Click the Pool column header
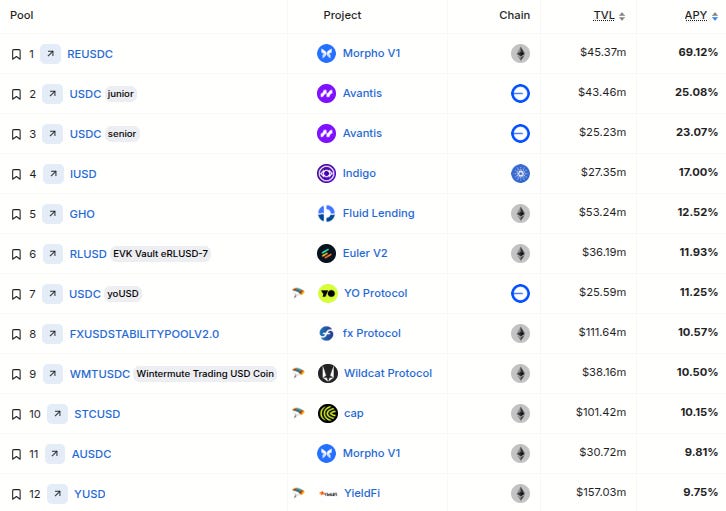 pyautogui.click(x=22, y=15)
